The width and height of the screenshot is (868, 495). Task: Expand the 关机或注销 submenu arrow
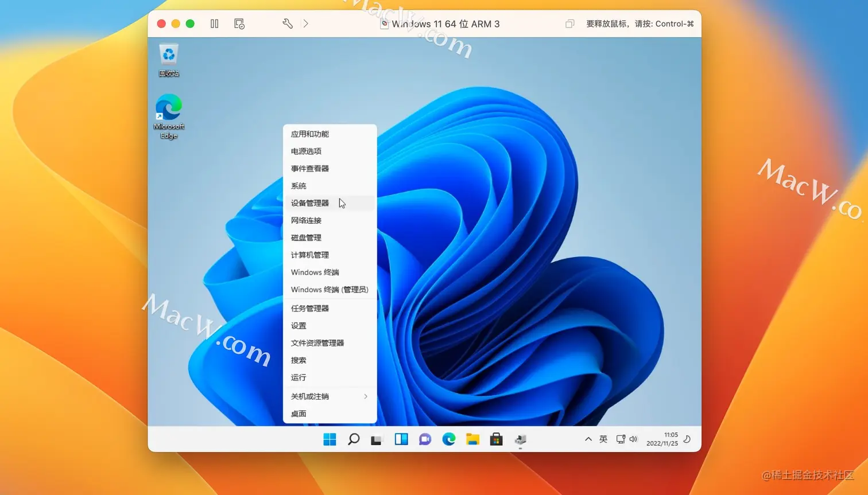pyautogui.click(x=366, y=396)
